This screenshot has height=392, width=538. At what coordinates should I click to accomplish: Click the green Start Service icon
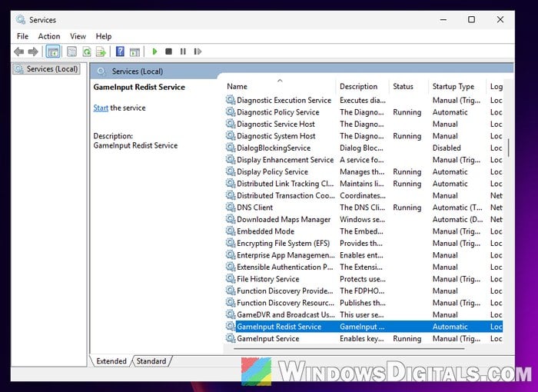(x=154, y=51)
